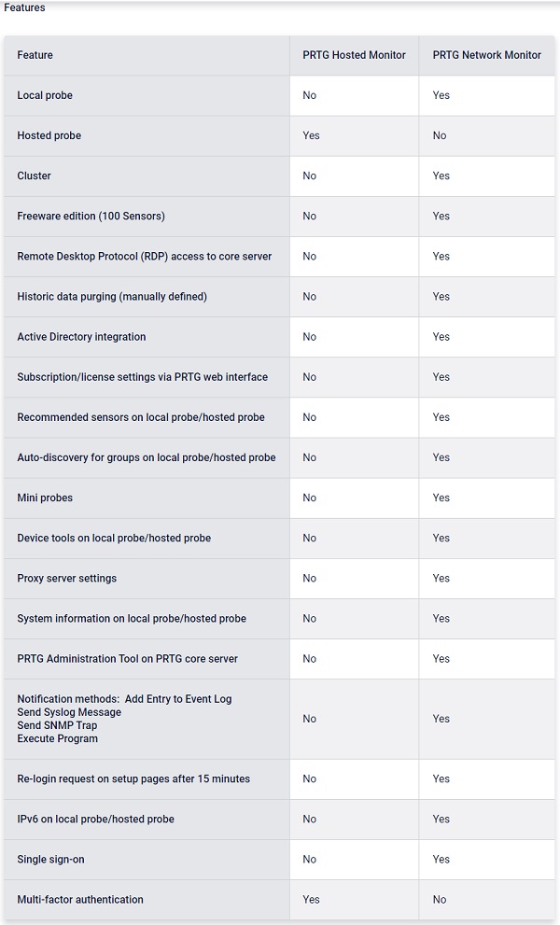Click Freeware edition (100 Sensors) text

click(91, 216)
